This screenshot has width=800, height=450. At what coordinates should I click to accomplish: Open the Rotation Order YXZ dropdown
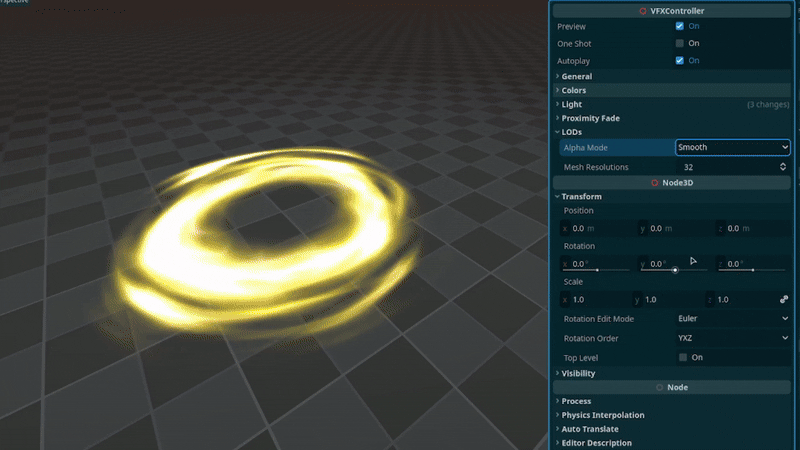tap(733, 338)
